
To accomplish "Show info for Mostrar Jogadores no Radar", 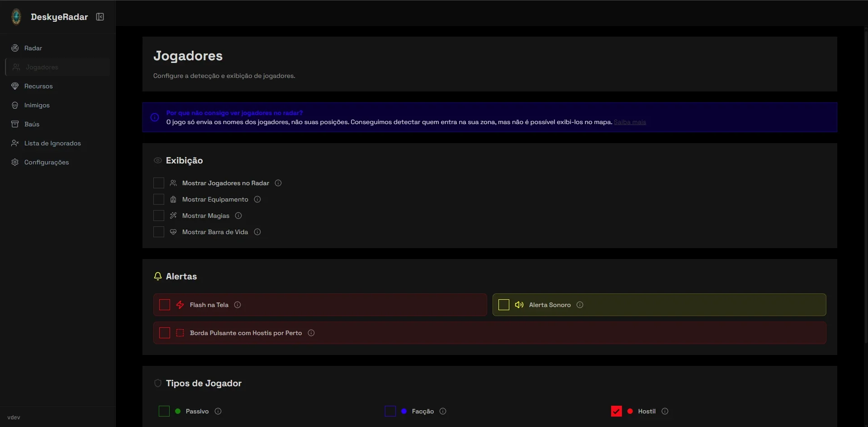I will 278,183.
